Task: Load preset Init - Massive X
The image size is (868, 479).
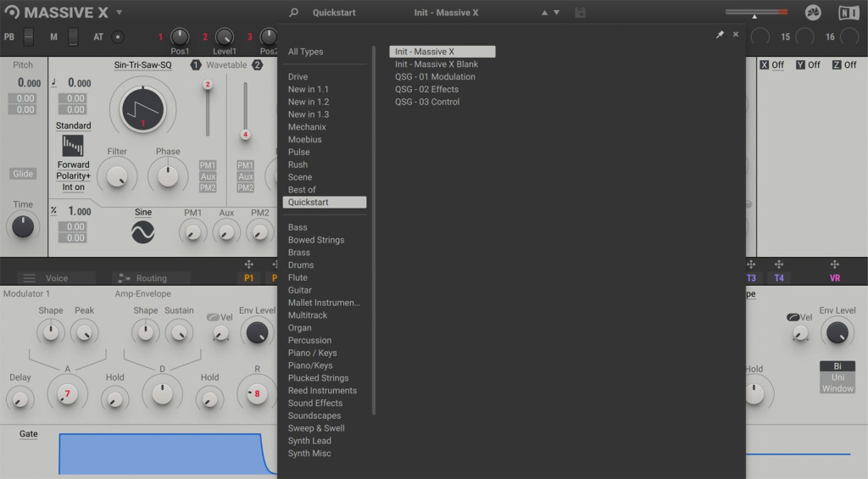Action: (442, 52)
